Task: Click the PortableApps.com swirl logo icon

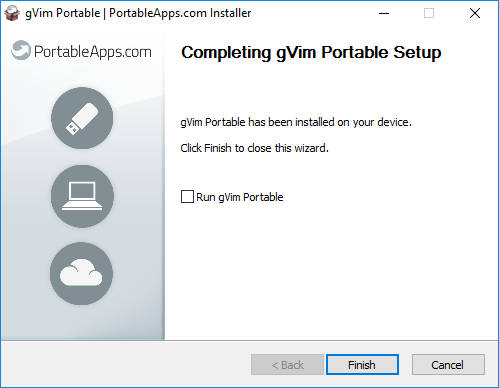Action: pos(21,51)
